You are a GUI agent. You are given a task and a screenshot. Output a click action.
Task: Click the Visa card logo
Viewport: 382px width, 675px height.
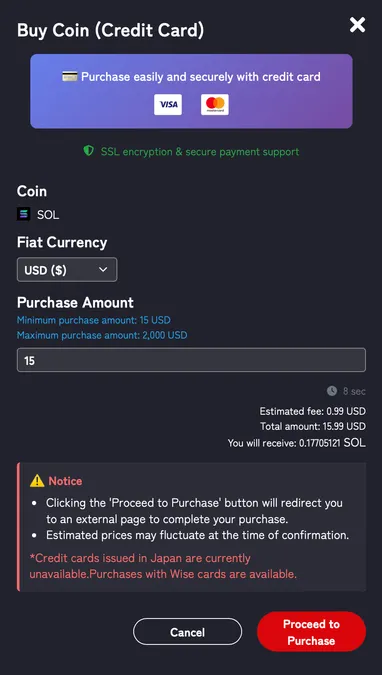point(168,105)
